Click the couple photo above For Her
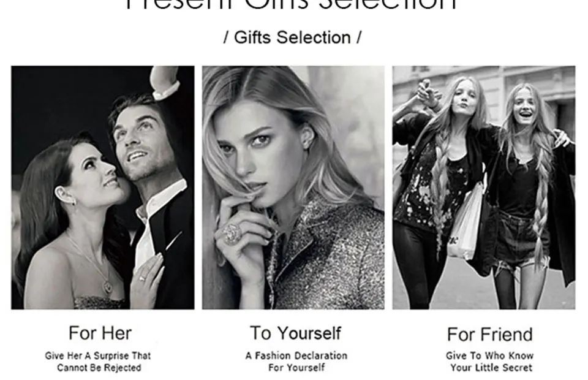Image resolution: width=588 pixels, height=380 pixels. click(x=103, y=188)
